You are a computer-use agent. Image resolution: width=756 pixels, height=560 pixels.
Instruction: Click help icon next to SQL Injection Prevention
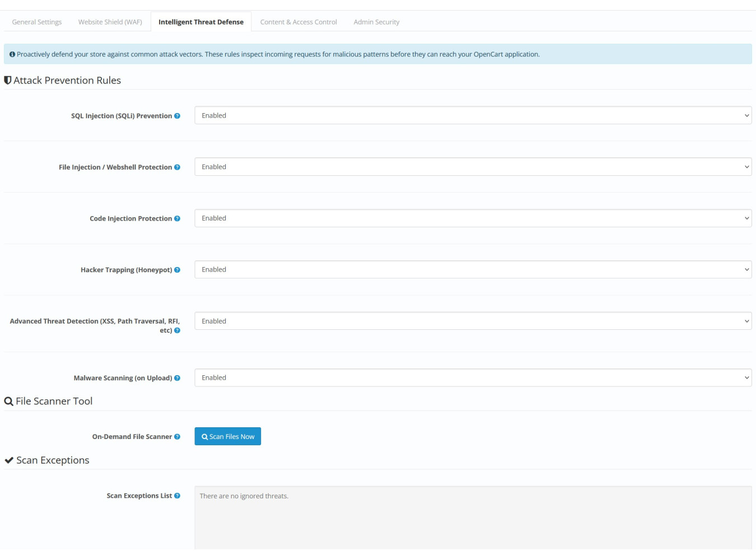coord(177,116)
